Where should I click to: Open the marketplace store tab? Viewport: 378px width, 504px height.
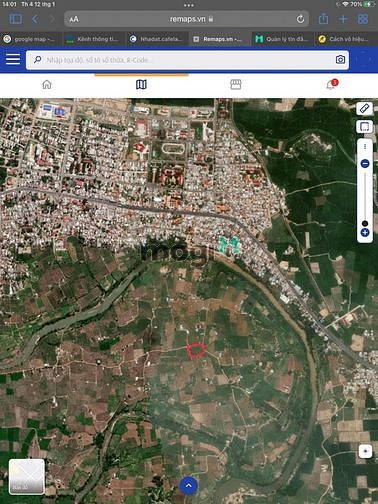pyautogui.click(x=236, y=84)
